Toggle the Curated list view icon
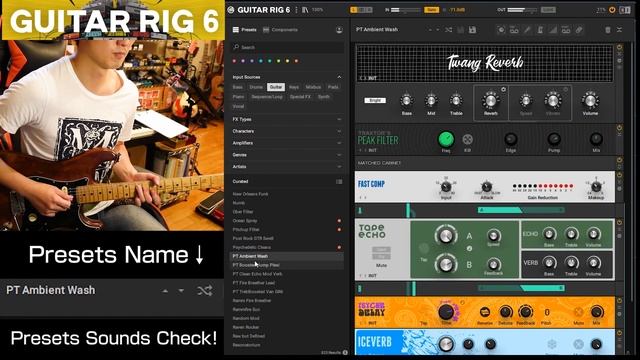Viewport: 640px width, 360px height. tap(339, 182)
